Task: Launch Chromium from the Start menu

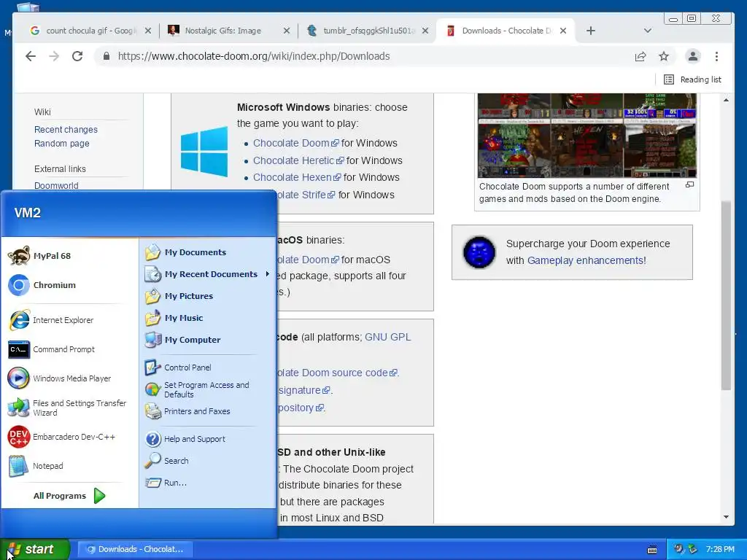Action: click(x=69, y=285)
